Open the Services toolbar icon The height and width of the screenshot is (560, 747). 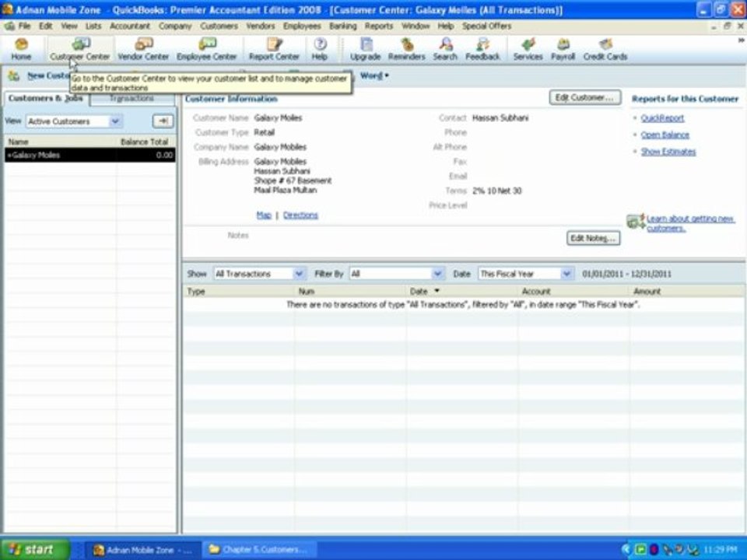(x=528, y=50)
